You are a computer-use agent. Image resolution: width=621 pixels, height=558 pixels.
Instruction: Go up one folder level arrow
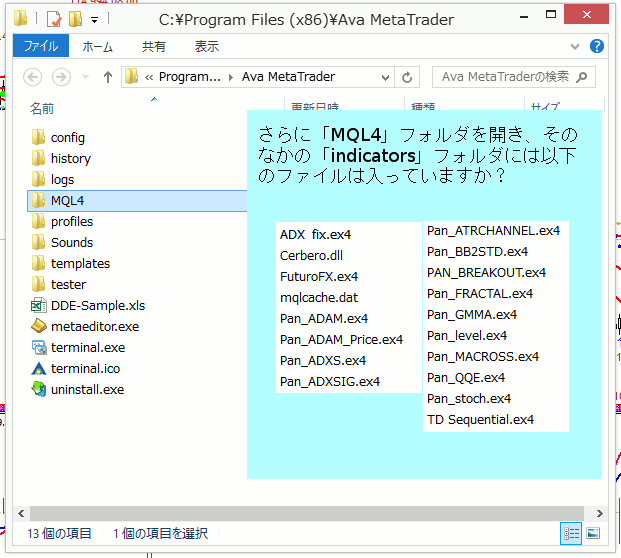(107, 77)
